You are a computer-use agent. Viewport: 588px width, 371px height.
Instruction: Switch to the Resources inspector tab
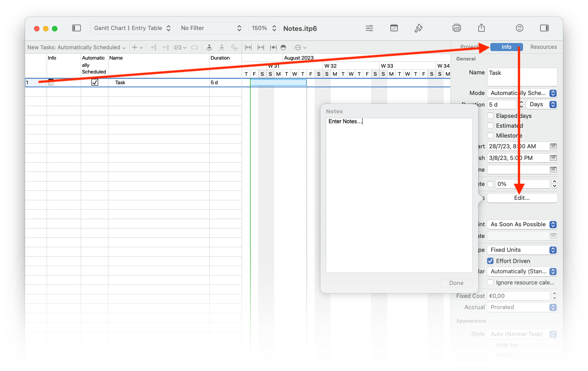coord(543,47)
